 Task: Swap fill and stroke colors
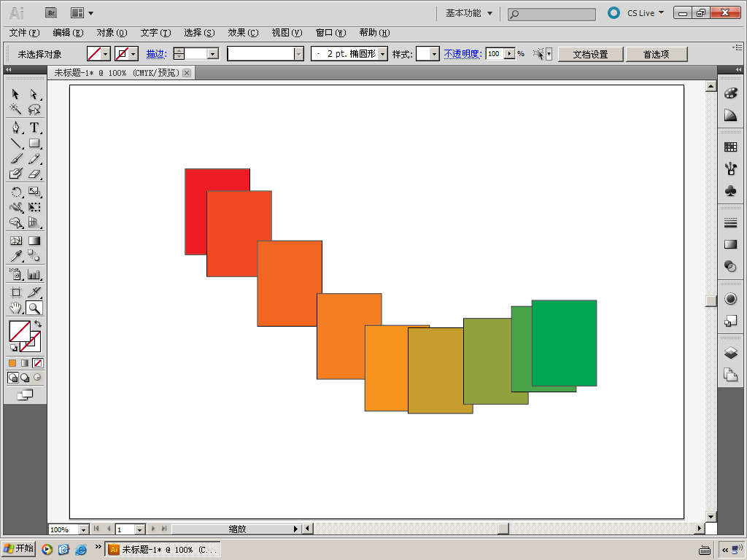pyautogui.click(x=38, y=324)
